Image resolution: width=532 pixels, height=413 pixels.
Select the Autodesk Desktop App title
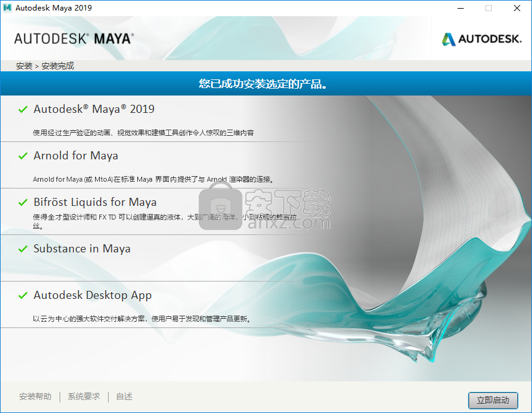[x=92, y=295]
